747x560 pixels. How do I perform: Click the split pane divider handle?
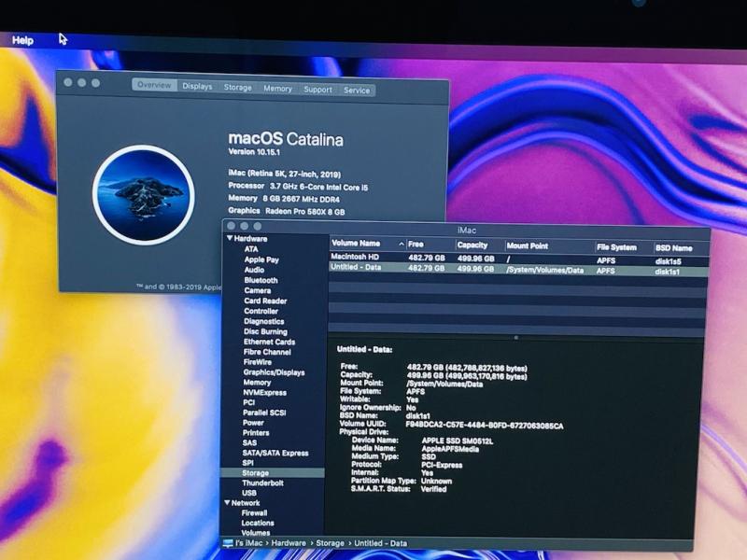[x=516, y=338]
